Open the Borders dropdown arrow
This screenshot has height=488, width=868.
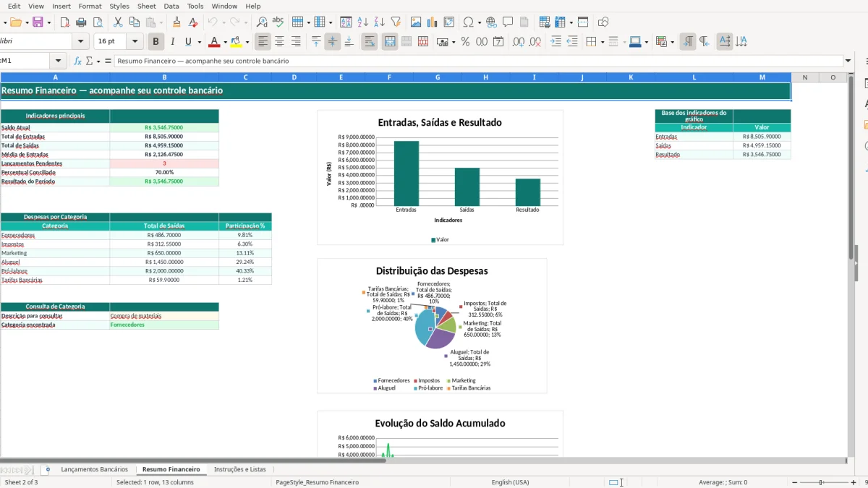point(602,42)
